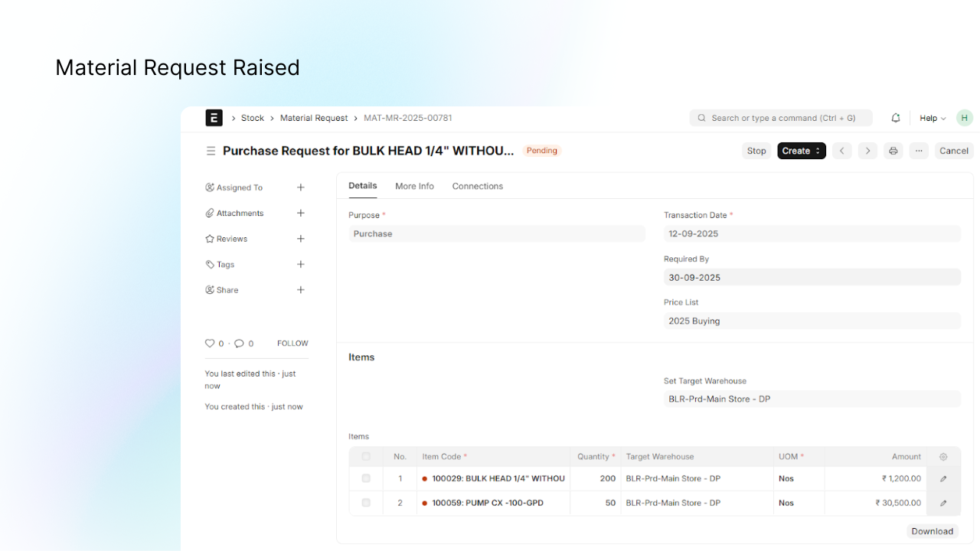Viewport: 980px width, 551px height.
Task: Like the document heart icon
Action: [210, 344]
